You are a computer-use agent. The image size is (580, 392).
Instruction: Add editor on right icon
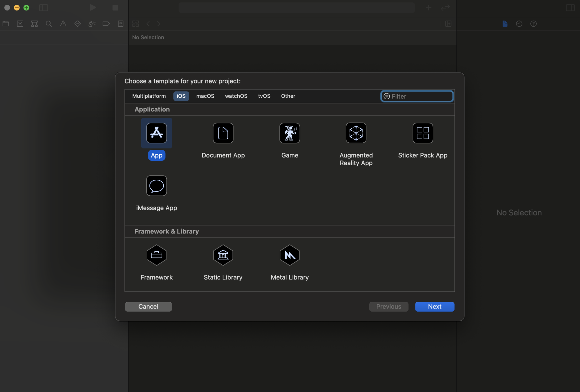[x=448, y=24]
